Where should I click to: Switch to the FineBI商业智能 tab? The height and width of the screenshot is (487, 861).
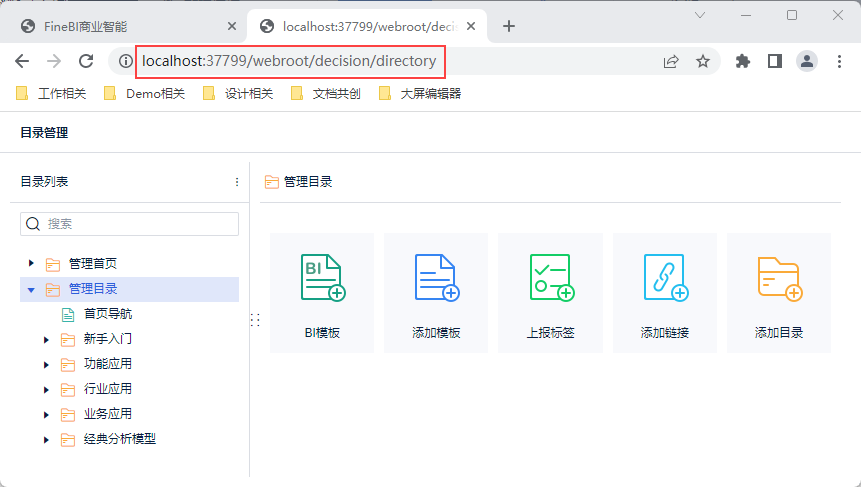pos(129,26)
